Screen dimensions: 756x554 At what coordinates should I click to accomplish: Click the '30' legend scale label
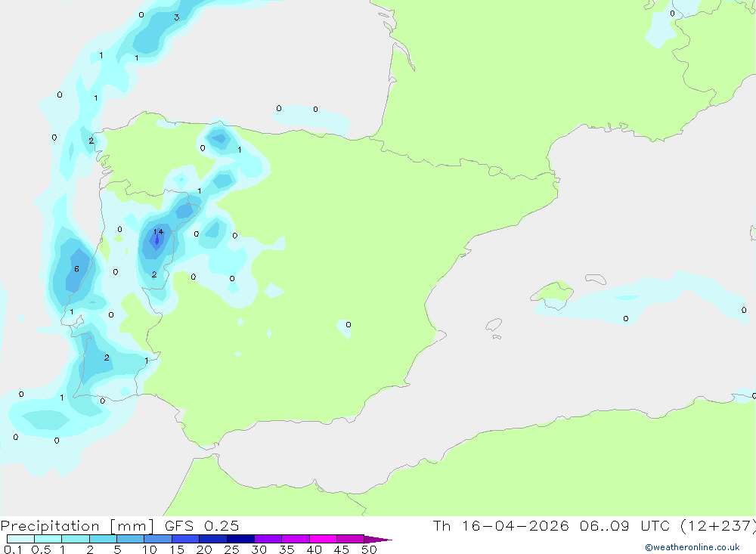click(259, 549)
